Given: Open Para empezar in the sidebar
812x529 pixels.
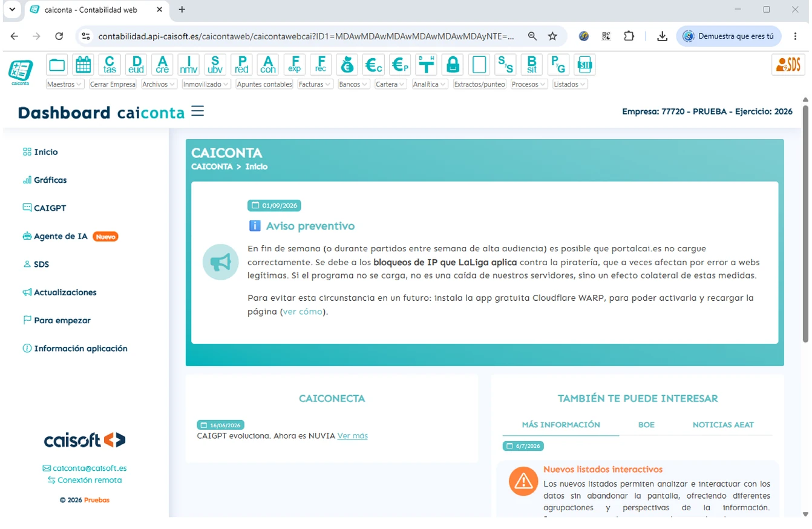Looking at the screenshot, I should (57, 320).
